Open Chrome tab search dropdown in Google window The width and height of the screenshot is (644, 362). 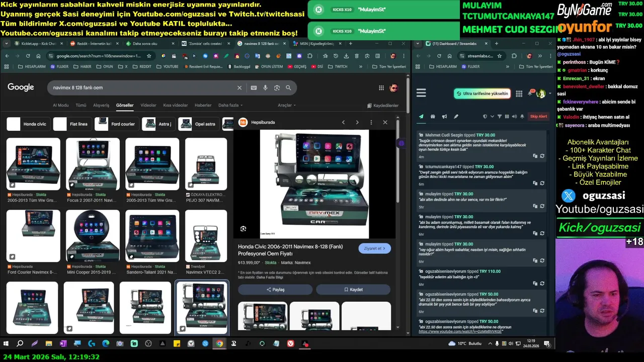click(7, 44)
